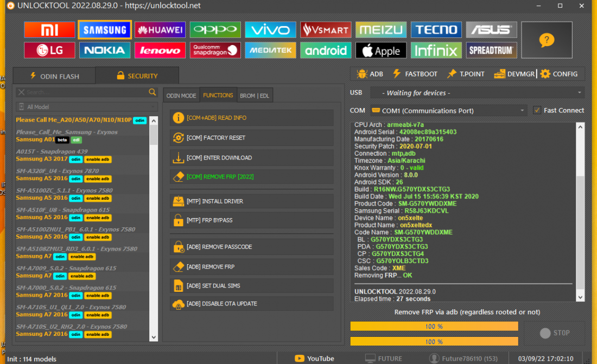Click FUTURE computer name in status bar
Screen dimensions: 597x364
point(384,359)
